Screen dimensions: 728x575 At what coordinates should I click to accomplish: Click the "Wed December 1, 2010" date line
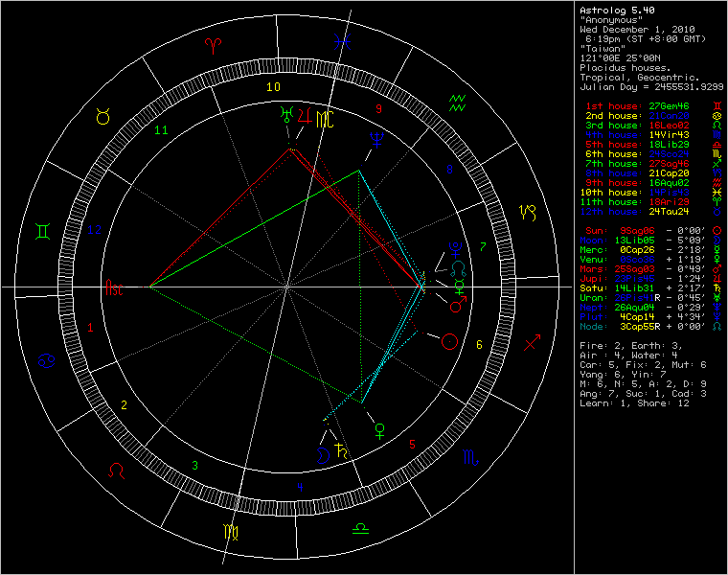click(637, 30)
